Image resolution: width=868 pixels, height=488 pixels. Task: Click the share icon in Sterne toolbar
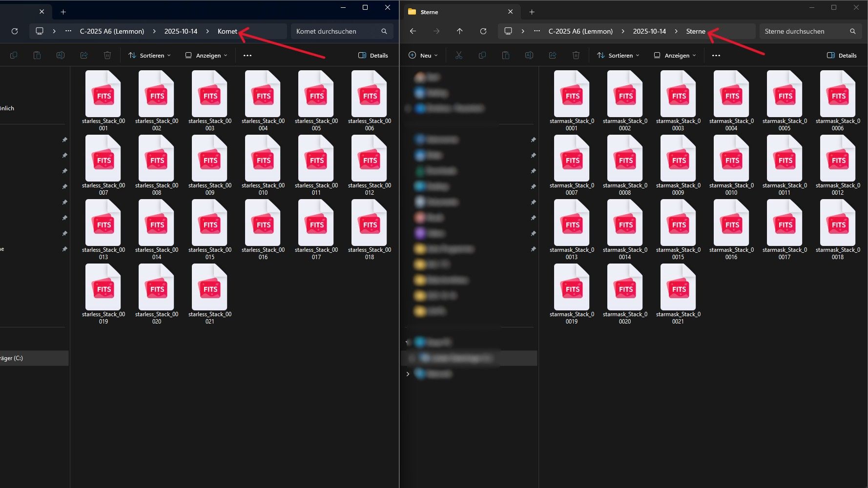tap(552, 56)
